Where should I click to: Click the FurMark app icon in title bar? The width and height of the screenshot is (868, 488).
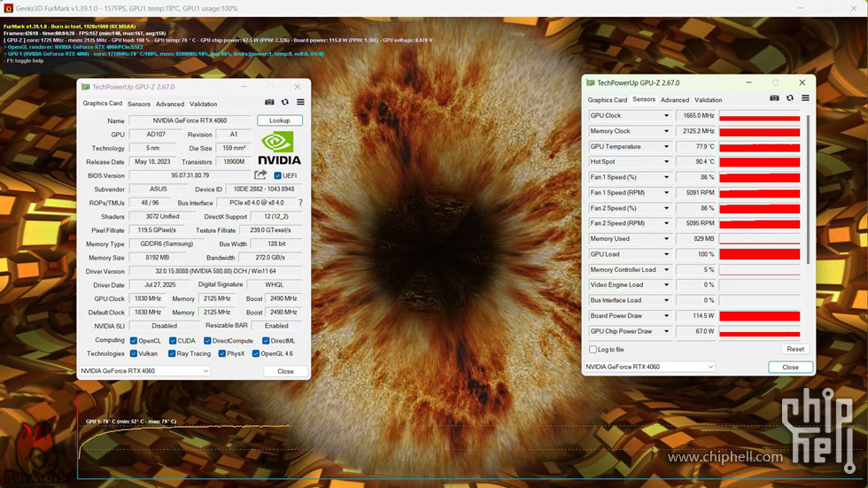pyautogui.click(x=8, y=8)
